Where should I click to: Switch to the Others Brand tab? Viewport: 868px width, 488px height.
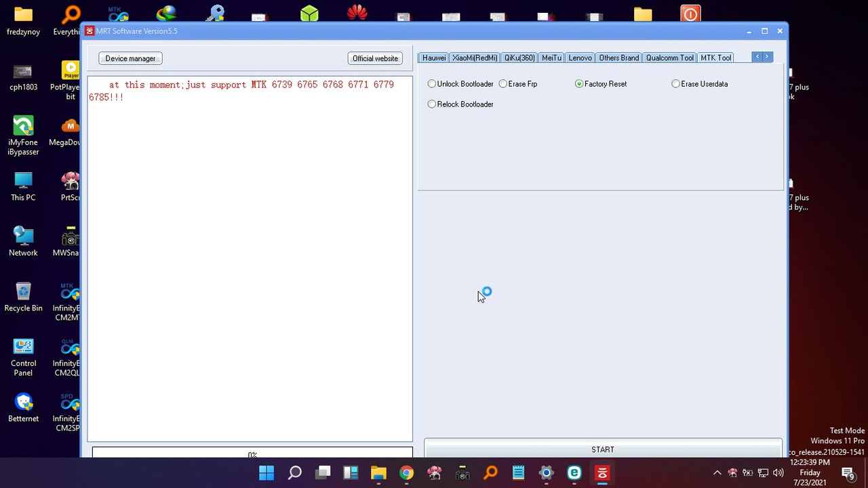click(x=618, y=58)
